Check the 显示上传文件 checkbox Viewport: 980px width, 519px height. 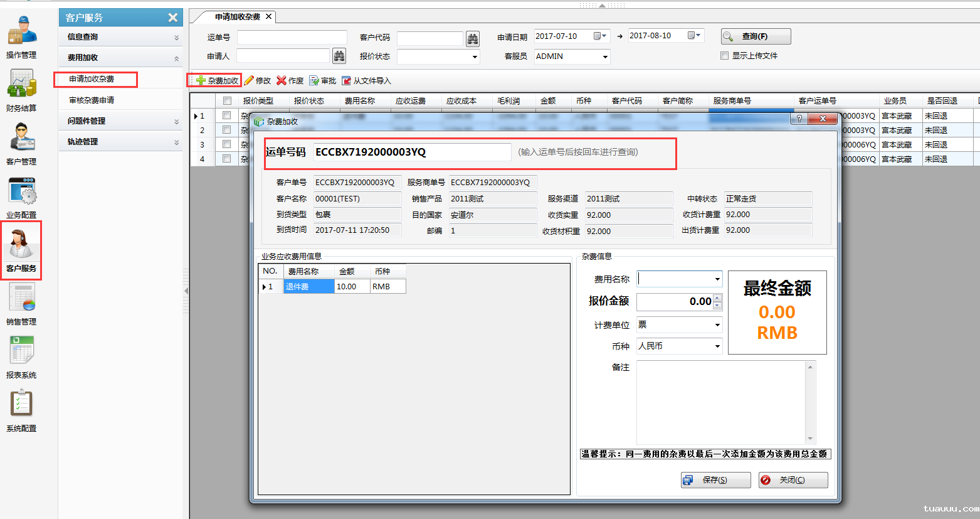click(723, 56)
